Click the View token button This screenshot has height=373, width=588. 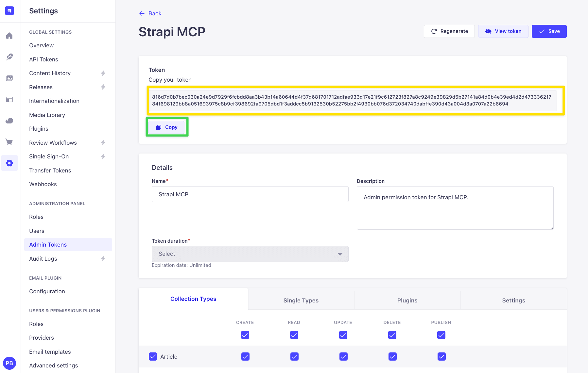click(503, 31)
